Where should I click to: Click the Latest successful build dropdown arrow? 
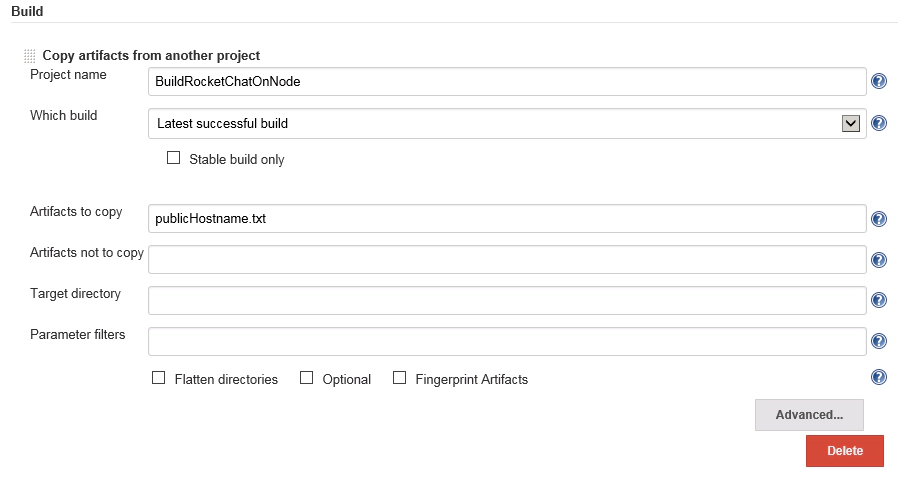(851, 124)
